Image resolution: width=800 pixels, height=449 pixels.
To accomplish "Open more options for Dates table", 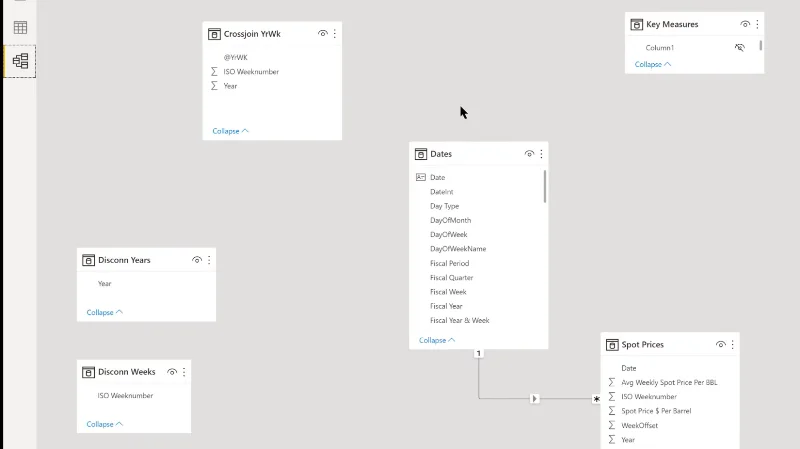I will [x=541, y=154].
